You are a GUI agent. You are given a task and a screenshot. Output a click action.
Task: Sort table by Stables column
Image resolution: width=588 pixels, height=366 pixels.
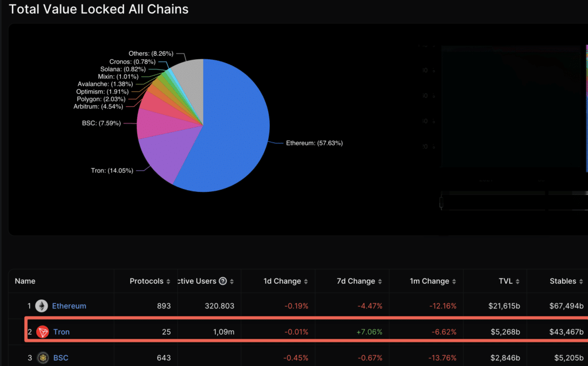point(581,282)
